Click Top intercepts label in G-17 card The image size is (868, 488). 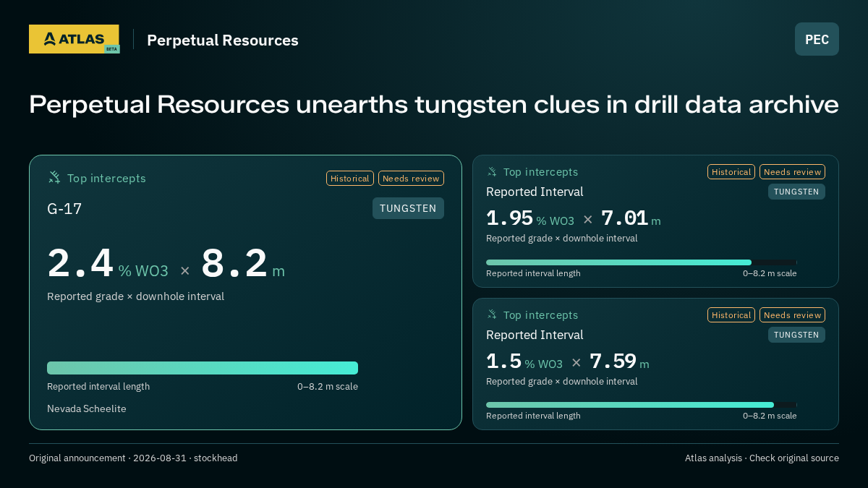[x=106, y=178]
